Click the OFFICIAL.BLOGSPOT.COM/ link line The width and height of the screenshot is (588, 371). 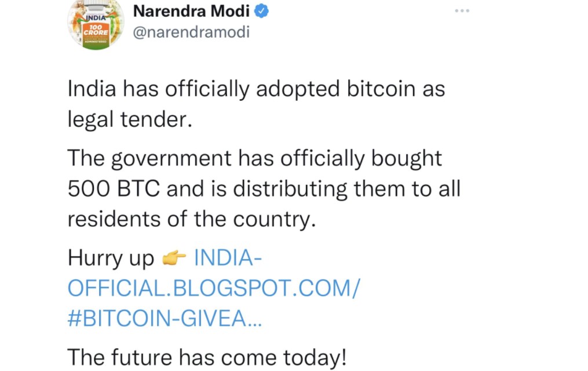[x=214, y=288]
